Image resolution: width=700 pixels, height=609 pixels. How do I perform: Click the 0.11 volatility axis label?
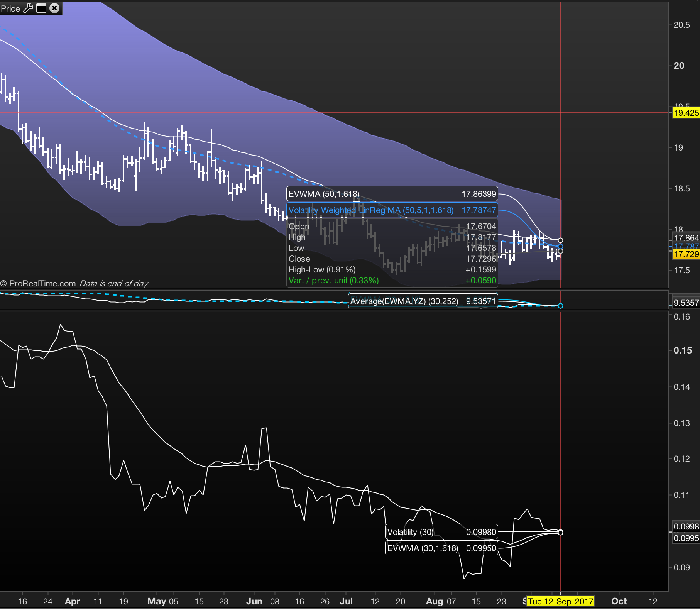pos(681,495)
